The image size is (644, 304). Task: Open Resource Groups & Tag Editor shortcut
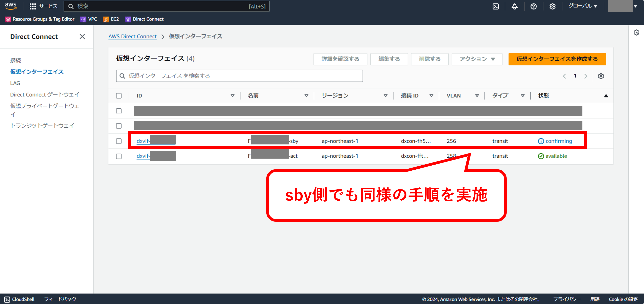click(40, 19)
